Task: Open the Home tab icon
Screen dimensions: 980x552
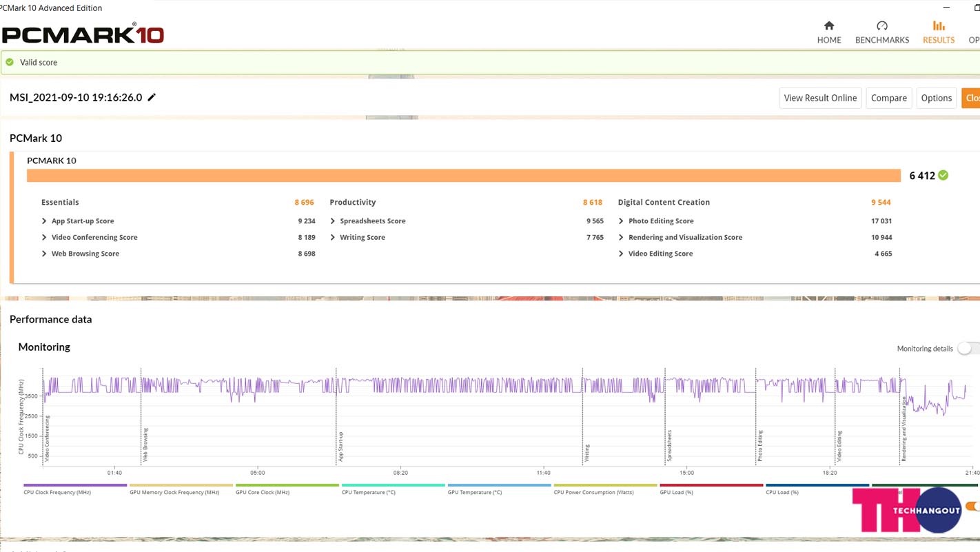Action: 829,25
